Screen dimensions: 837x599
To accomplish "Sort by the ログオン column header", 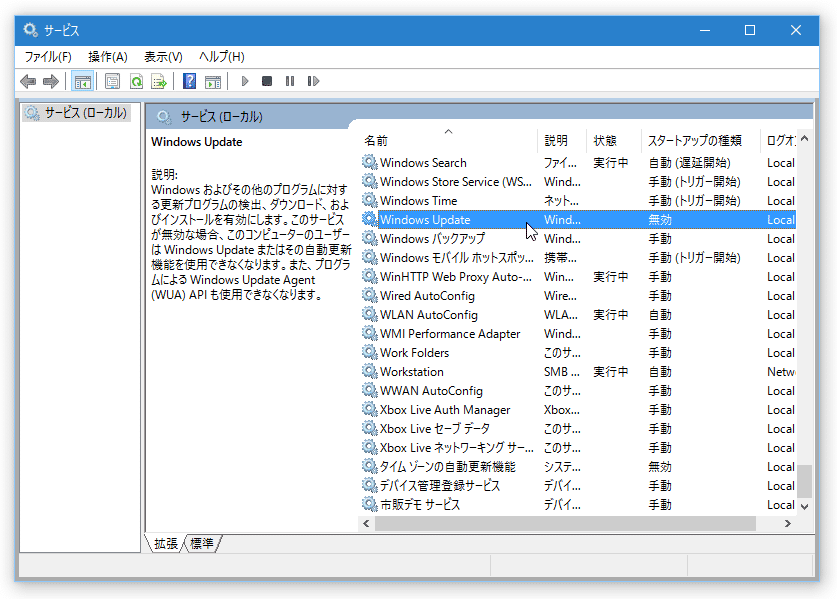I will [x=778, y=140].
